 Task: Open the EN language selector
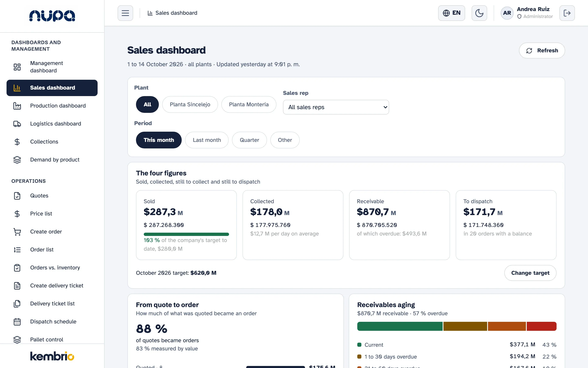point(451,13)
